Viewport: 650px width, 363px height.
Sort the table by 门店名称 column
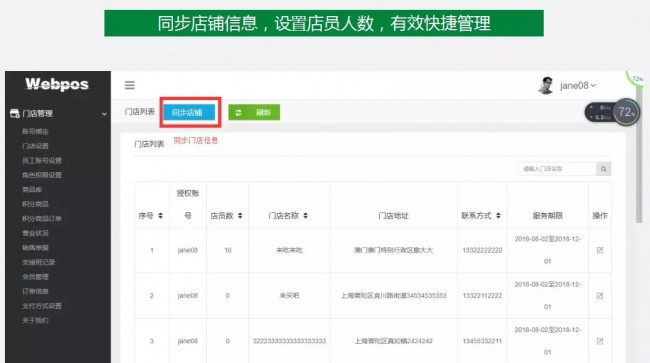click(306, 215)
